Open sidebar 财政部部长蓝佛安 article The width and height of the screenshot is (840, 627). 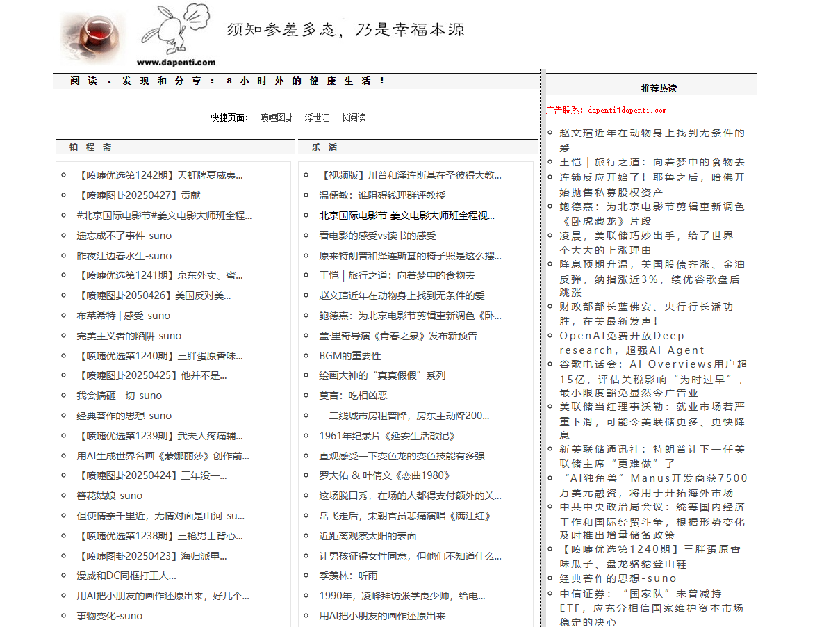click(646, 313)
